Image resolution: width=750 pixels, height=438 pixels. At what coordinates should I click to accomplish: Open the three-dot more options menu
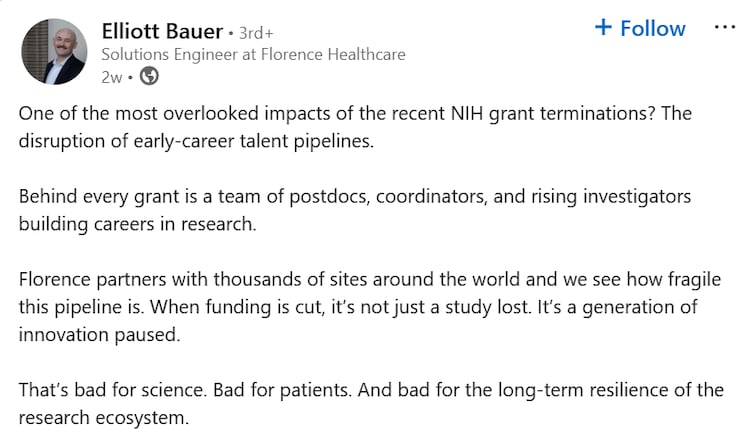pyautogui.click(x=724, y=28)
